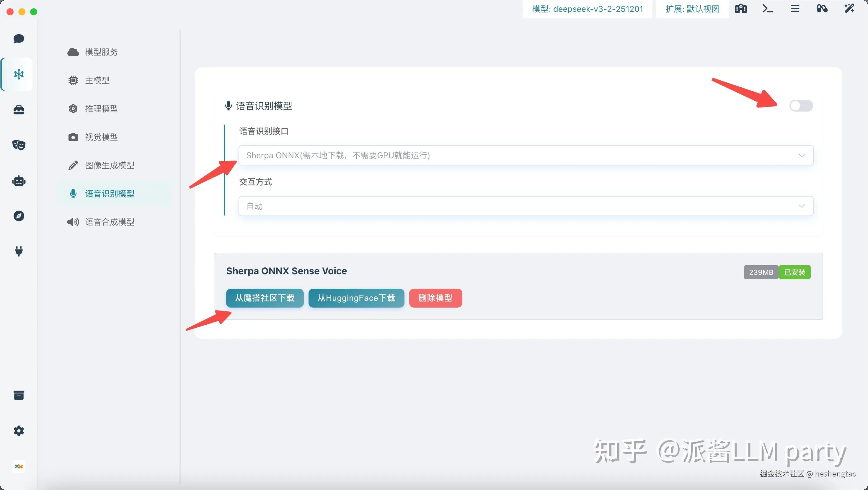Select 语音合成模型 in settings menu
This screenshot has width=868, height=490.
pyautogui.click(x=110, y=222)
